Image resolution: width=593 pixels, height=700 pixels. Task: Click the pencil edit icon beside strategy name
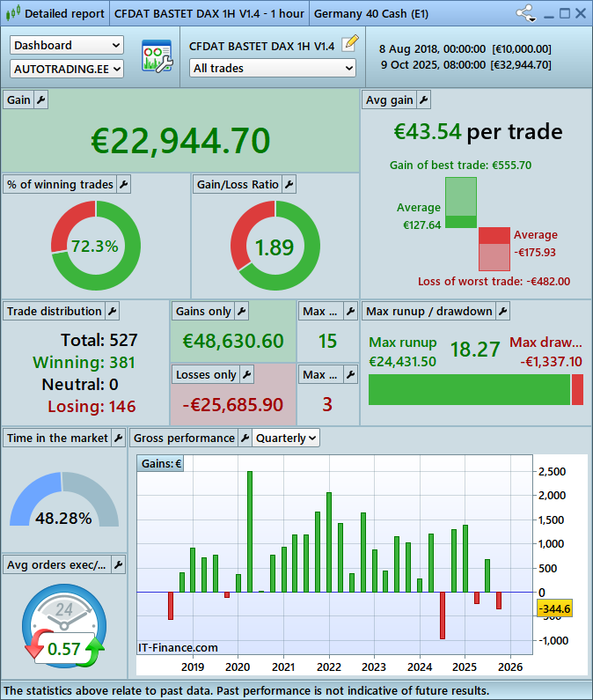coord(349,43)
